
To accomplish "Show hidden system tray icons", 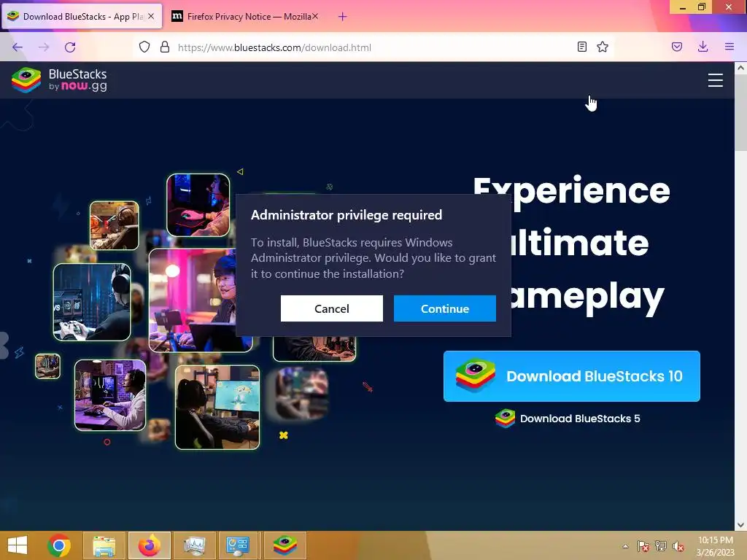I will (x=625, y=546).
